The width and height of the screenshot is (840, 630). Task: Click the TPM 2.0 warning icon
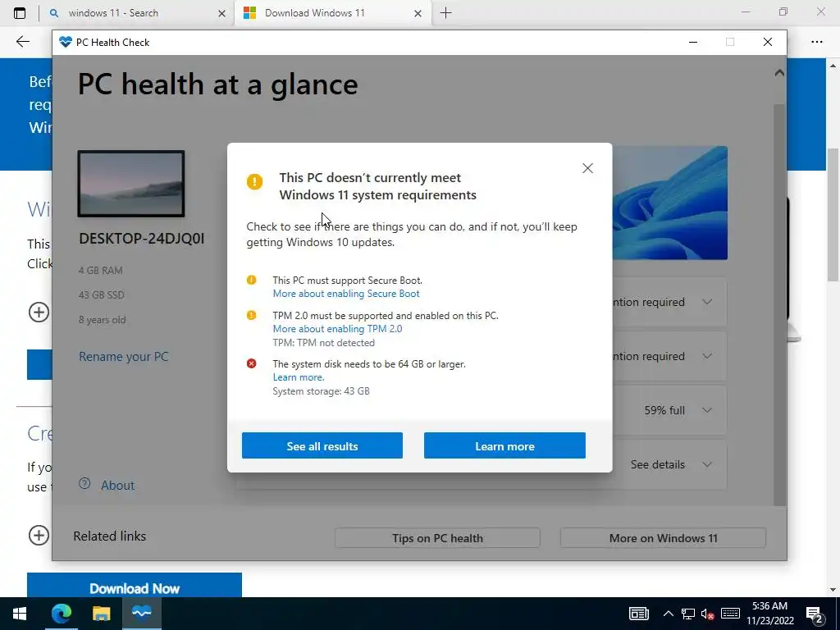click(x=251, y=315)
